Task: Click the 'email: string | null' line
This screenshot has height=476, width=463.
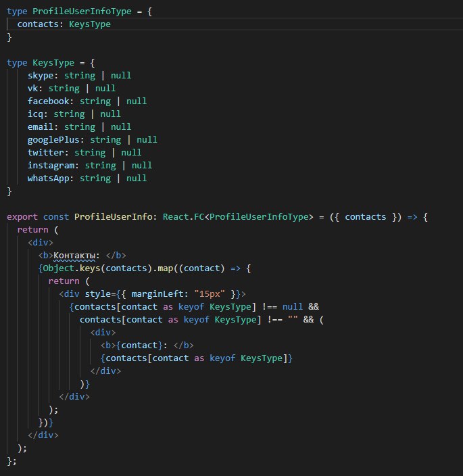Action: (80, 127)
